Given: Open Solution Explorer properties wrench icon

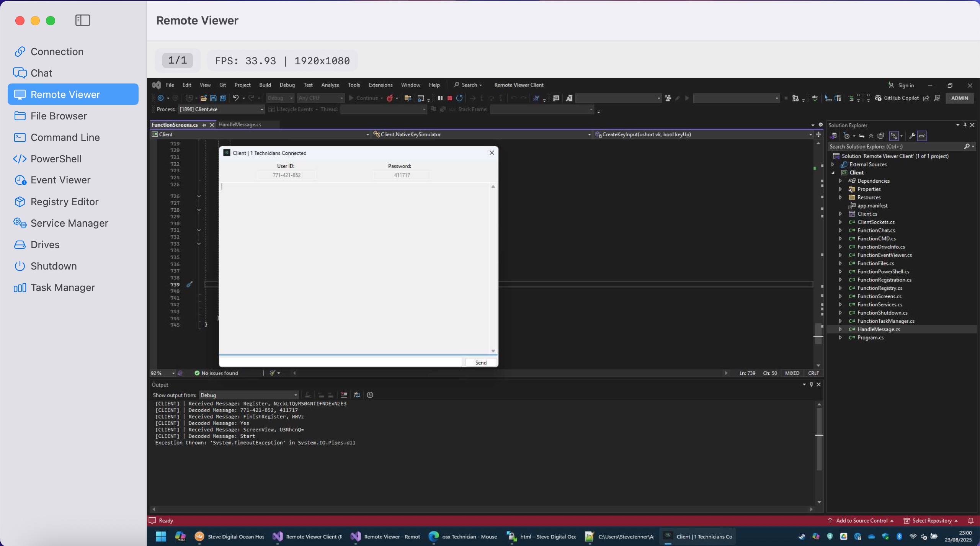Looking at the screenshot, I should point(912,136).
